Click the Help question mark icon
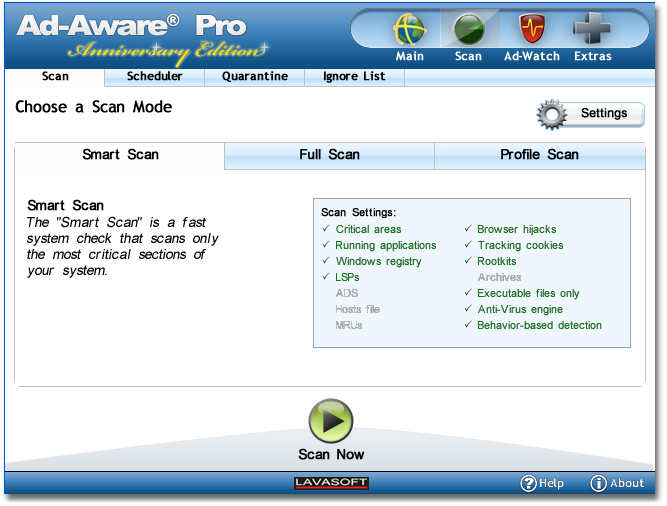Image resolution: width=667 pixels, height=506 pixels. pyautogui.click(x=528, y=483)
